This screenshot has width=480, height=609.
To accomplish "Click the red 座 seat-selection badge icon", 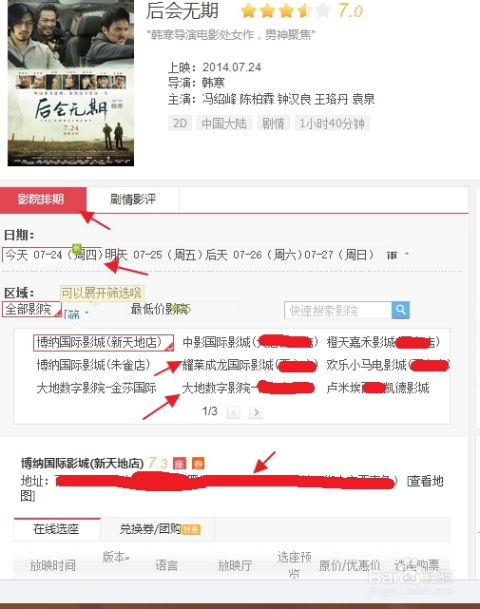I will 179,463.
